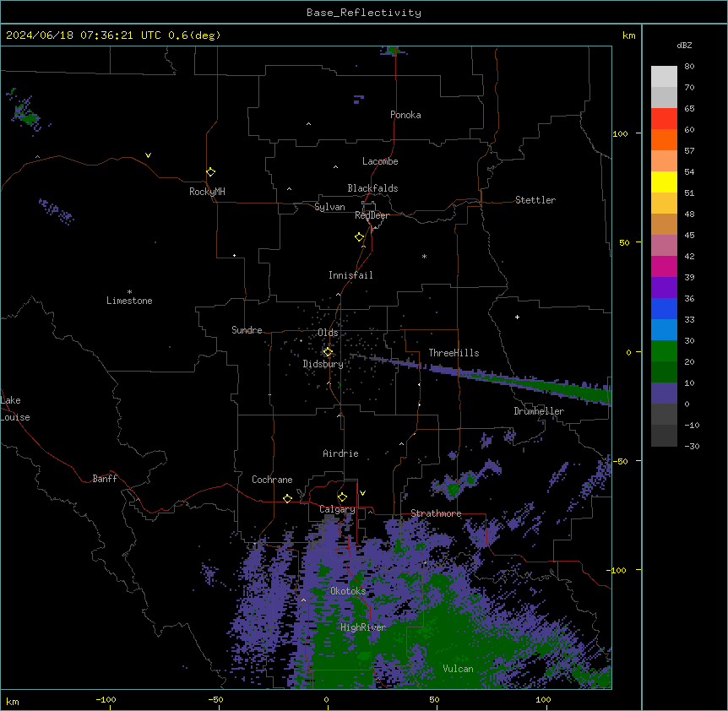Select the Okotoks label
This screenshot has width=728, height=711.
348,591
